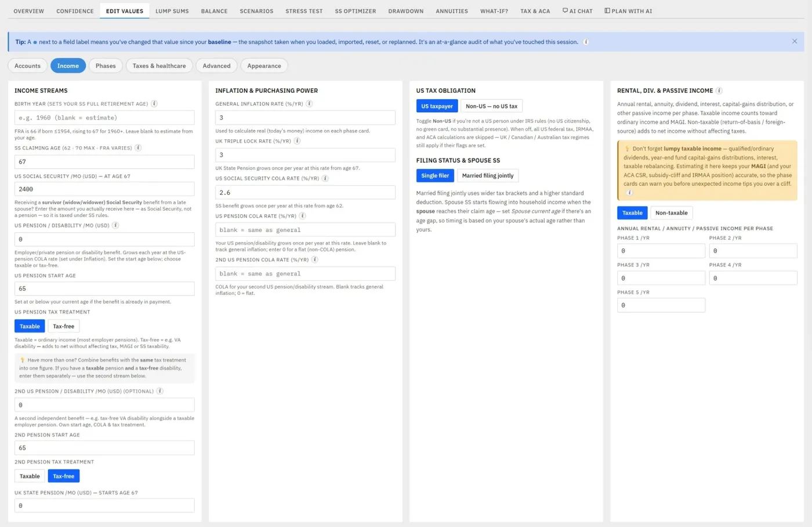Select Non-taxable for passive income
This screenshot has height=527, width=812.
point(672,213)
